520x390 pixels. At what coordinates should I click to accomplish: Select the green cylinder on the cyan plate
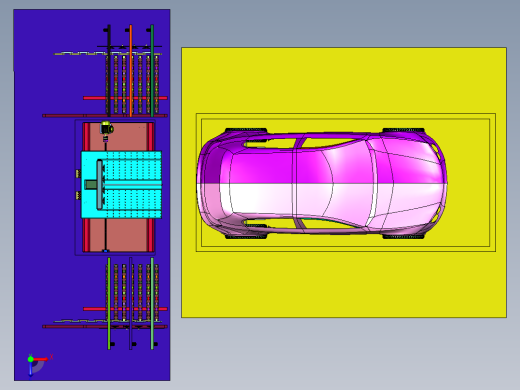[90, 185]
